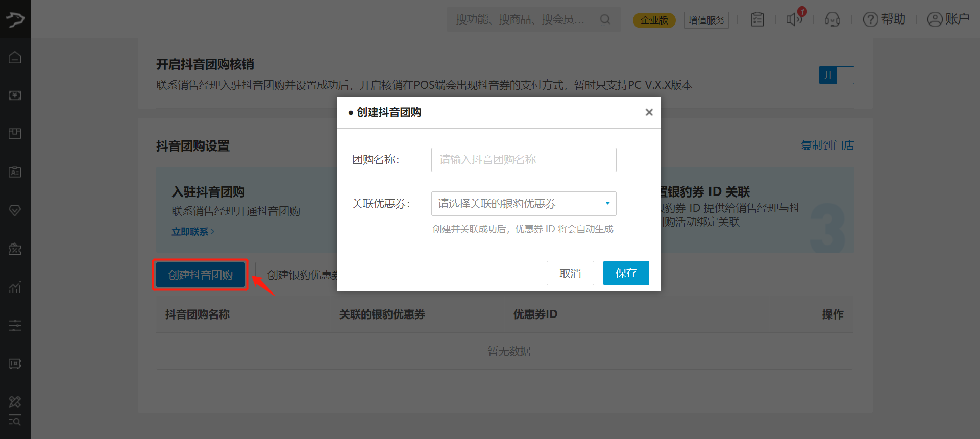Click the 抖音团购名称 column header

[198, 314]
